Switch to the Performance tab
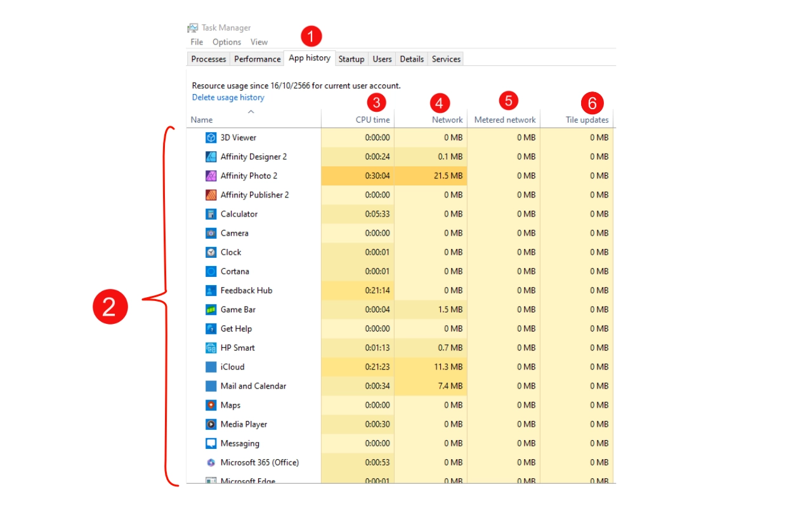 click(x=257, y=59)
